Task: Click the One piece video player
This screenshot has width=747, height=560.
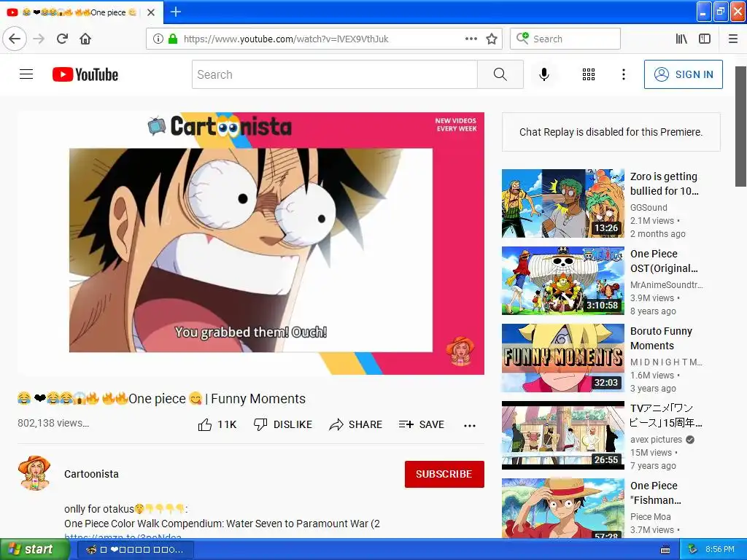Action: [251, 244]
